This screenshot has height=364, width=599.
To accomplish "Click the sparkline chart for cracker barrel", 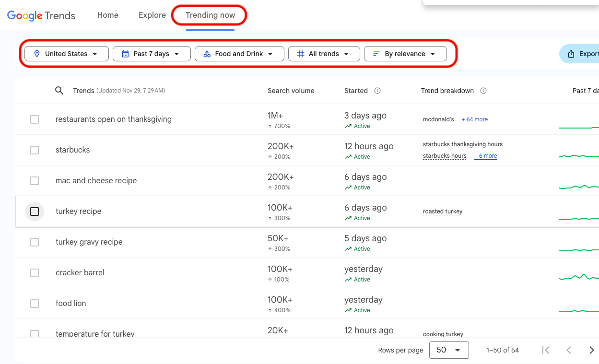I will [579, 277].
